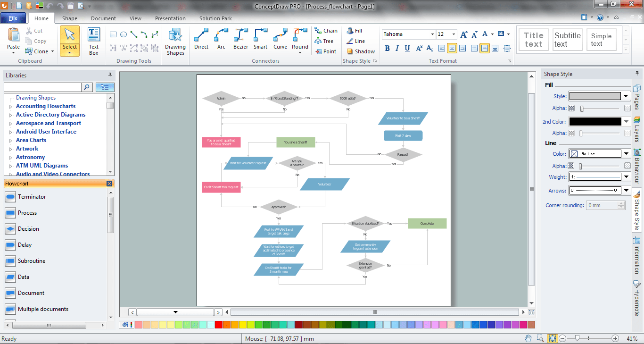Screen dimensions: 644x344
Task: Toggle italic text formatting
Action: tap(396, 49)
